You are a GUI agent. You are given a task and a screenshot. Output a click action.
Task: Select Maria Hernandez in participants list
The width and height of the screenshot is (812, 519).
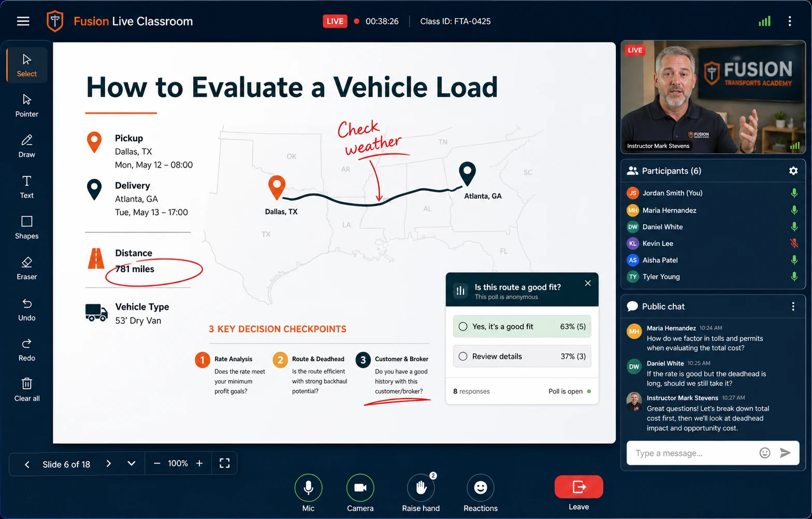point(713,210)
